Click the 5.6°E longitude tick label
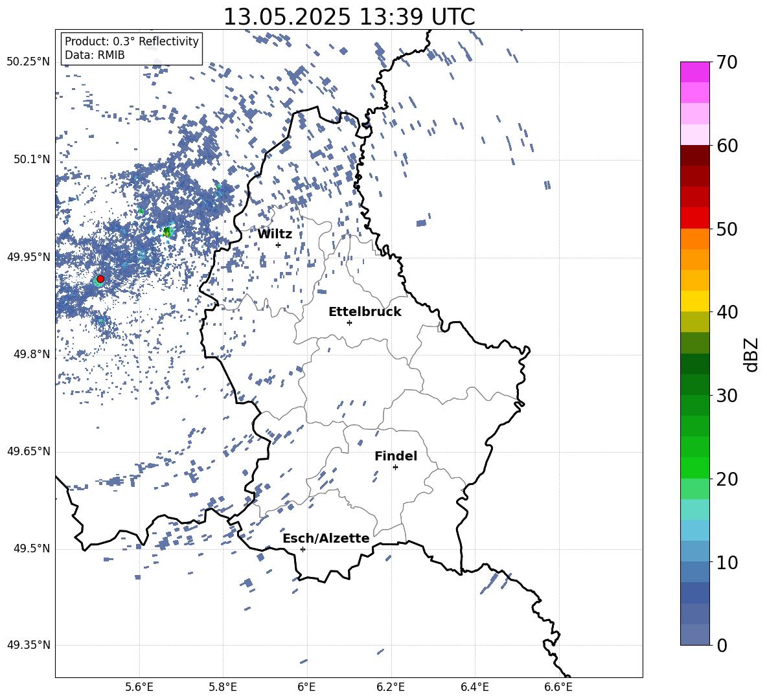The height and width of the screenshot is (700, 767). (139, 687)
